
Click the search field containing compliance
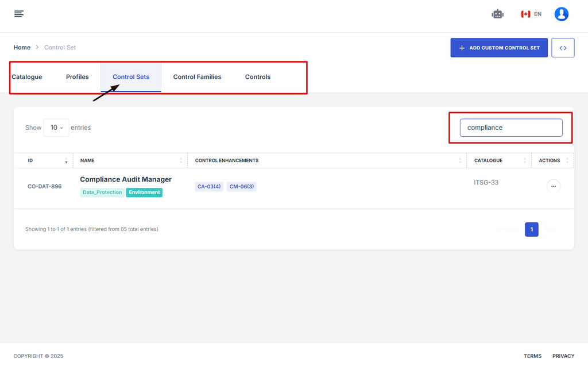click(x=510, y=128)
